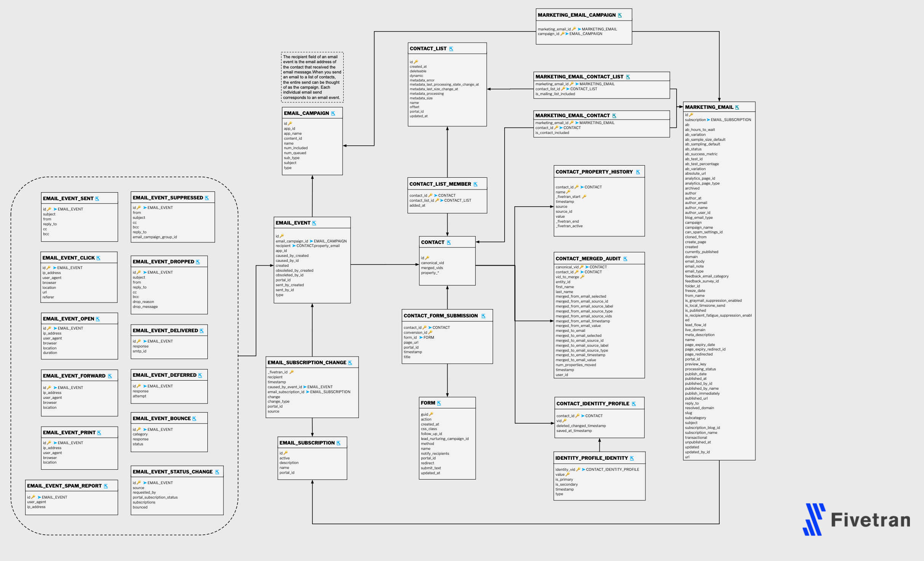Click link icon next to EMAIL_EVENT header

tap(314, 223)
